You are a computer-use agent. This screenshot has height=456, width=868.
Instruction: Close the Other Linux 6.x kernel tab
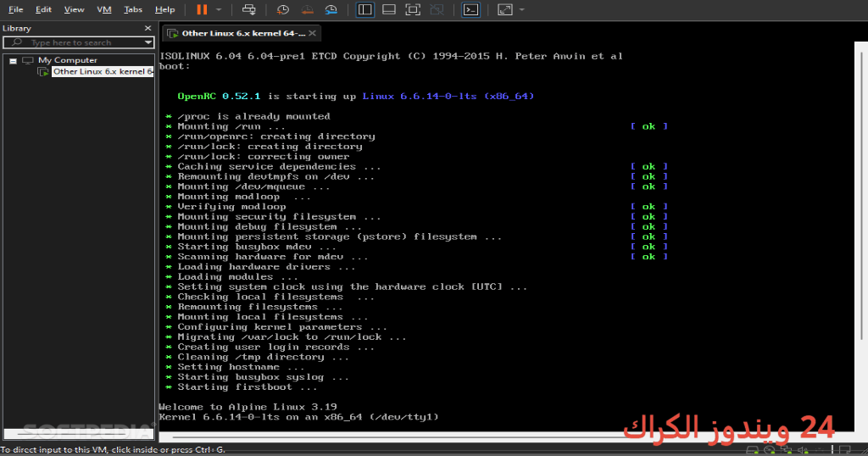pyautogui.click(x=312, y=33)
